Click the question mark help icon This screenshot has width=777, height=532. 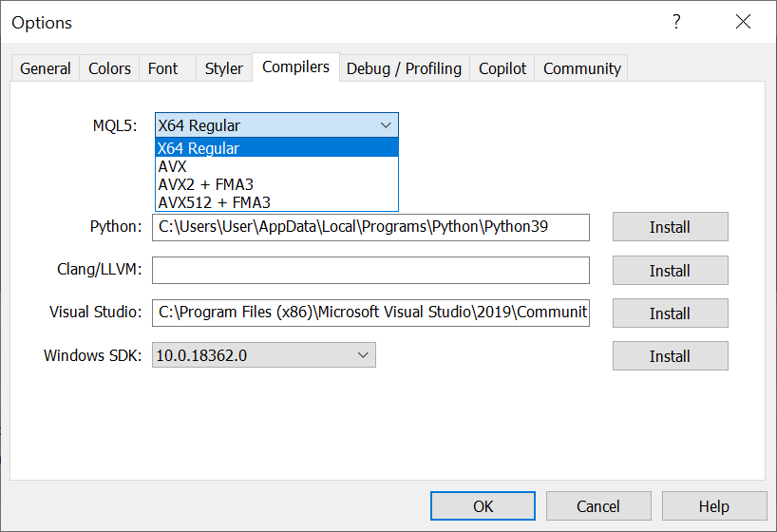676,22
